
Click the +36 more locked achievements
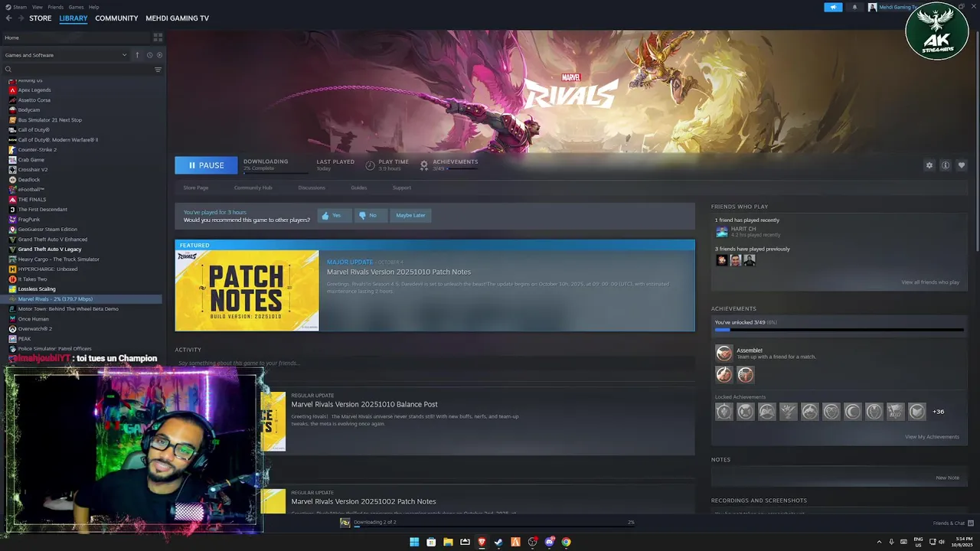click(x=938, y=412)
